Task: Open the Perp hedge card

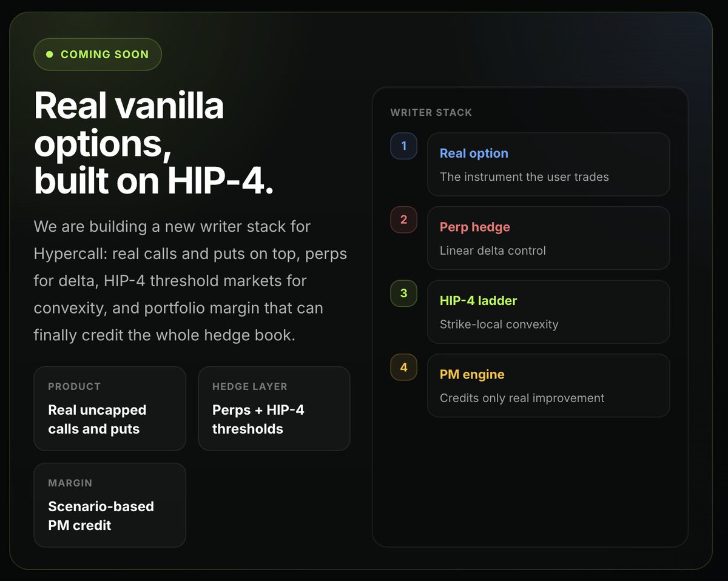Action: click(548, 238)
